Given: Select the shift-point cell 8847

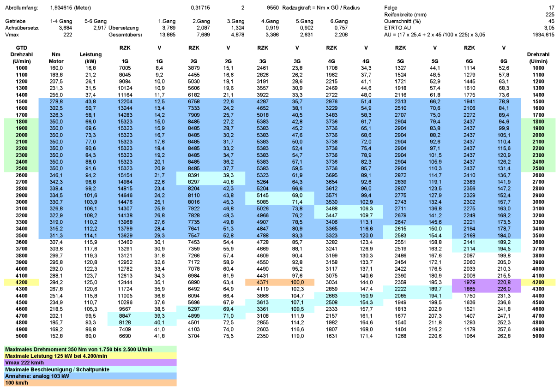Looking at the screenshot, I should [x=125, y=315].
